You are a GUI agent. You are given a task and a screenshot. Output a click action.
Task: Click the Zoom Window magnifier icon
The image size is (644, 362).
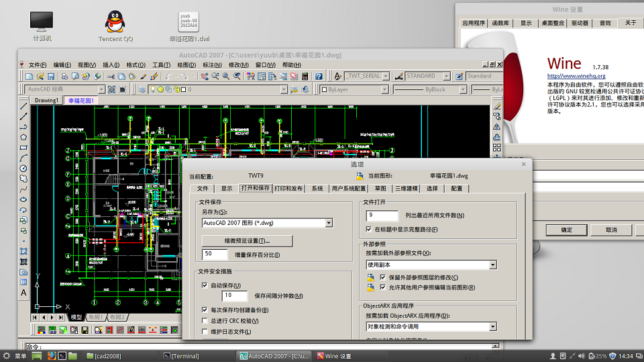pyautogui.click(x=226, y=77)
